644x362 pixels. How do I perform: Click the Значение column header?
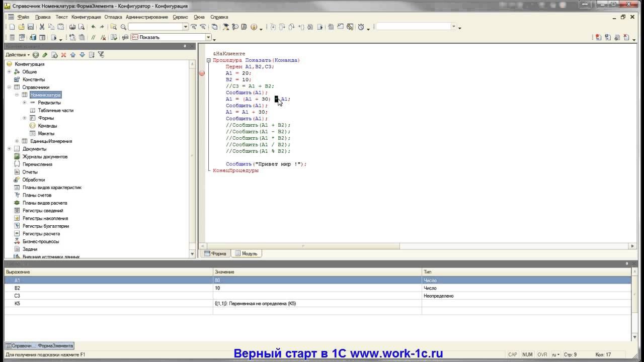pos(317,272)
